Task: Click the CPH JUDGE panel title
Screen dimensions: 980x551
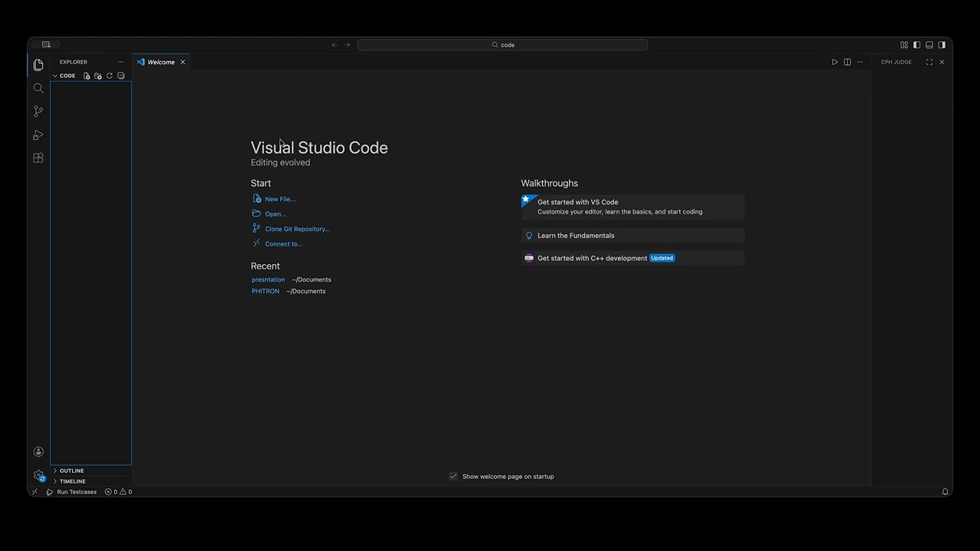Action: tap(897, 62)
